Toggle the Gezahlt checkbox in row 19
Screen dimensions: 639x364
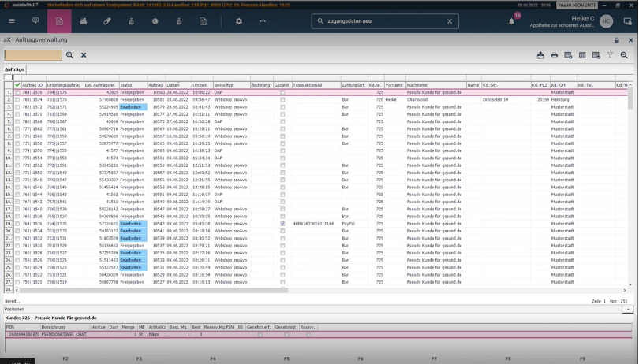[x=283, y=224]
